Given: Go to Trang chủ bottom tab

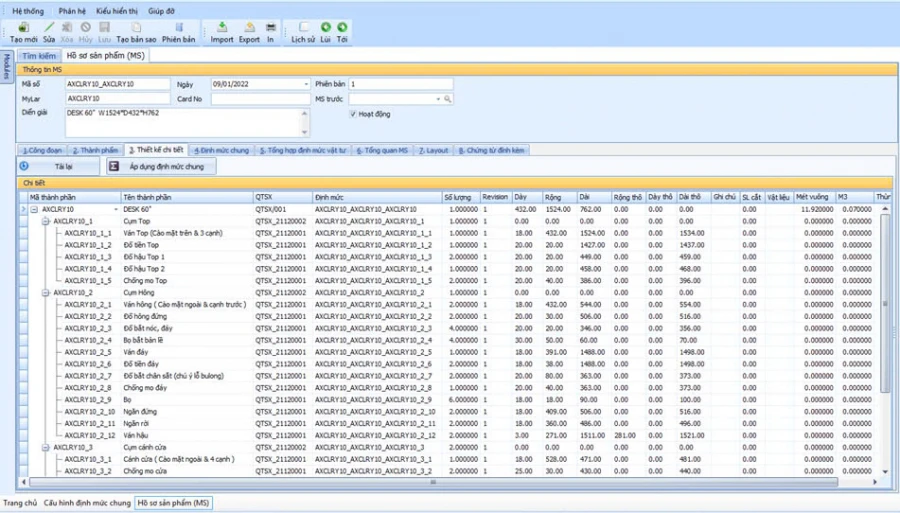Looking at the screenshot, I should pyautogui.click(x=20, y=503).
